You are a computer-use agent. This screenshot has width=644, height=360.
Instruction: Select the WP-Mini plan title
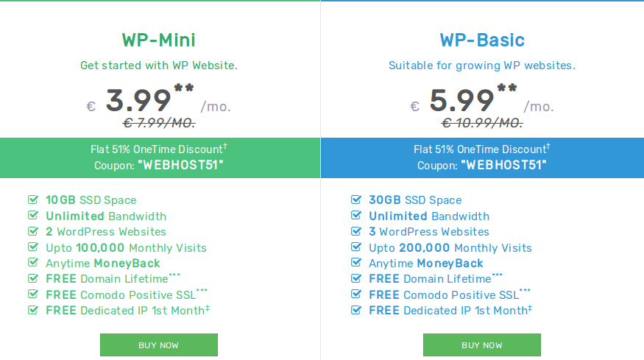pos(159,40)
